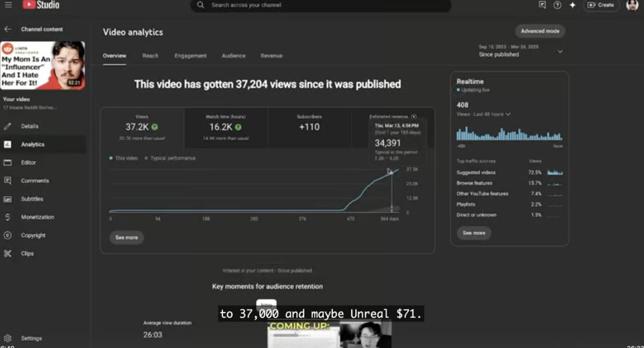Viewport: 644px width, 348px height.
Task: Switch to the Revenue tab
Action: (x=271, y=56)
